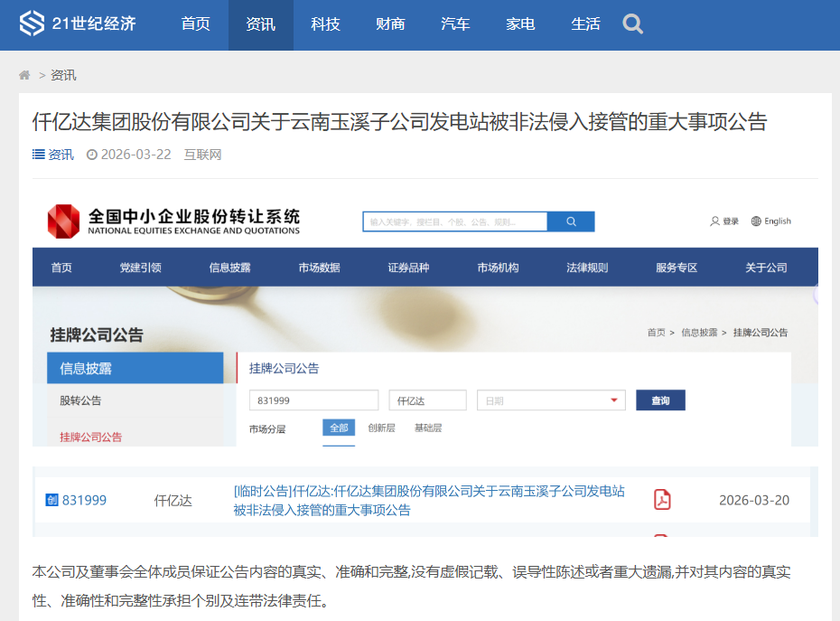This screenshot has width=840, height=621.
Task: Click the blue search button with magnifier
Action: (571, 221)
